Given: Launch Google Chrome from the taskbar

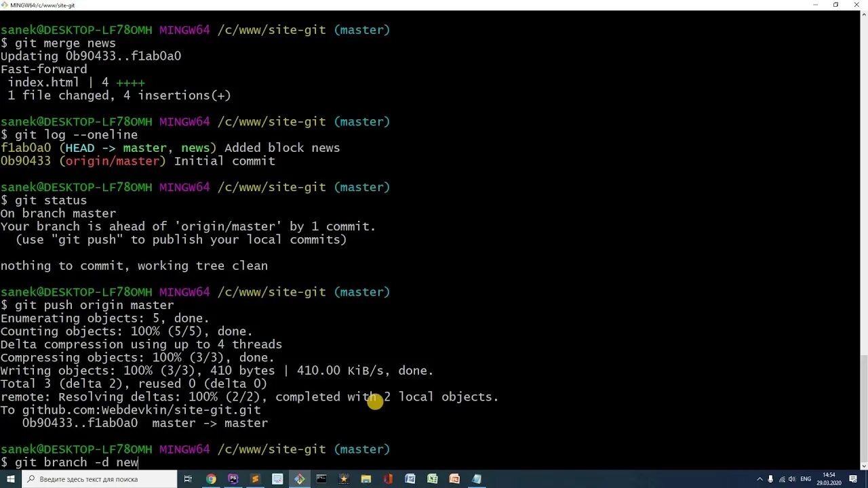Looking at the screenshot, I should click(211, 479).
